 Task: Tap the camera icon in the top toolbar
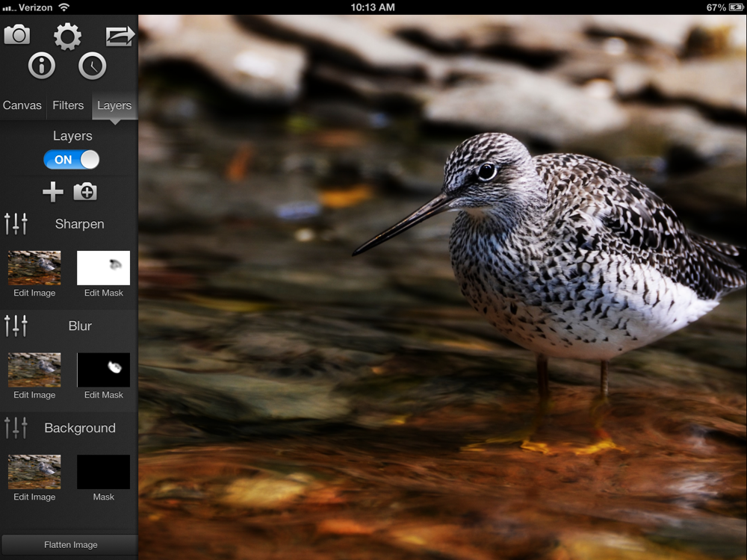tap(17, 35)
